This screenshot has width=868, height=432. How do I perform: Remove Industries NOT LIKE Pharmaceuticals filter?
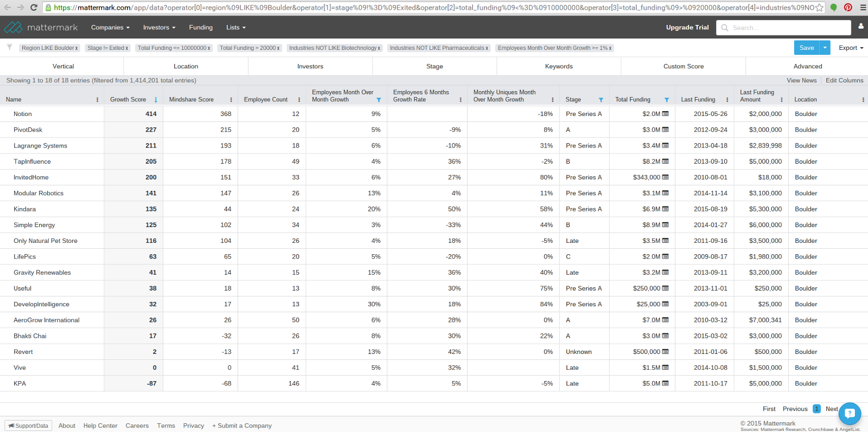pos(487,48)
